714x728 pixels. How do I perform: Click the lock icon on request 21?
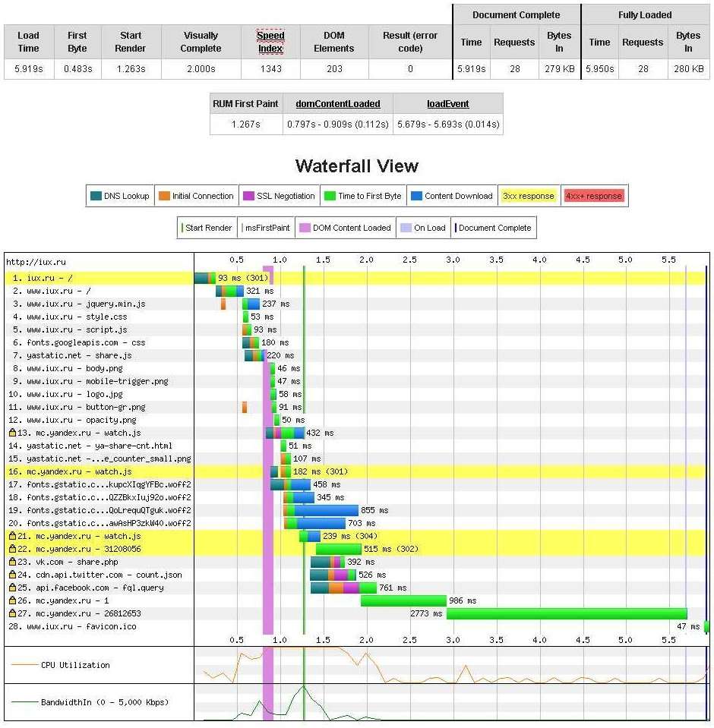tap(13, 536)
